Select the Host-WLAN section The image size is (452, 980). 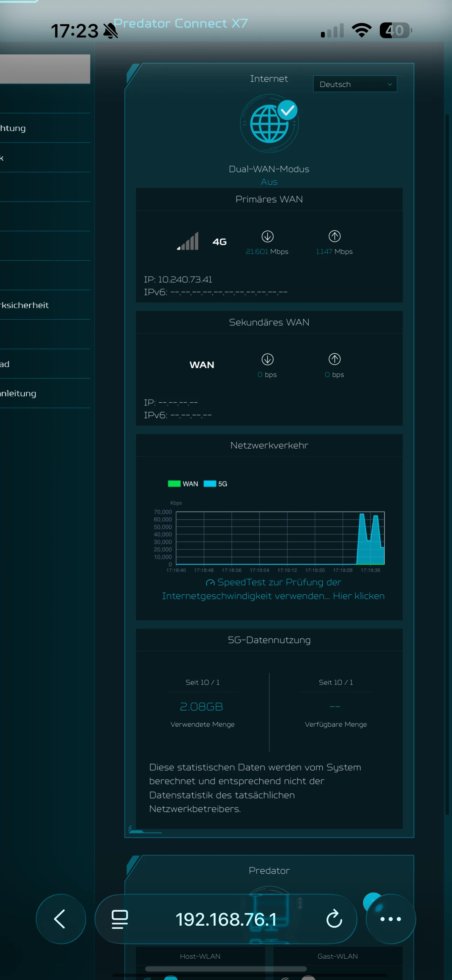pos(200,956)
